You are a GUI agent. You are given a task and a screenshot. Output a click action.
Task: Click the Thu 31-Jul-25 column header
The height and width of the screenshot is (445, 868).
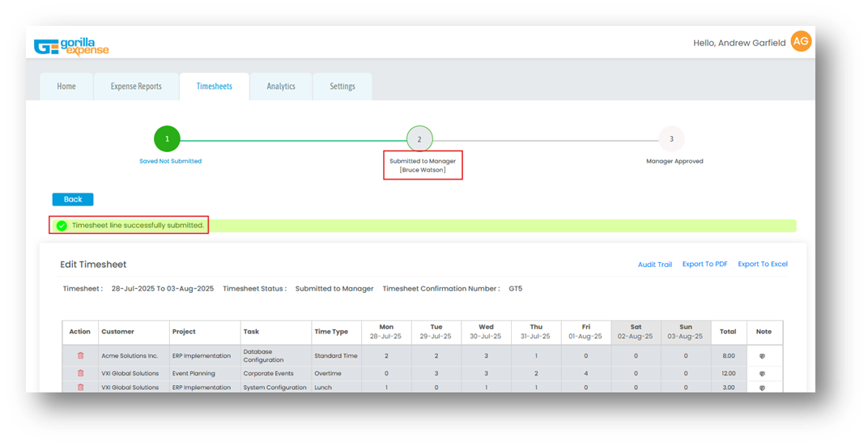536,332
